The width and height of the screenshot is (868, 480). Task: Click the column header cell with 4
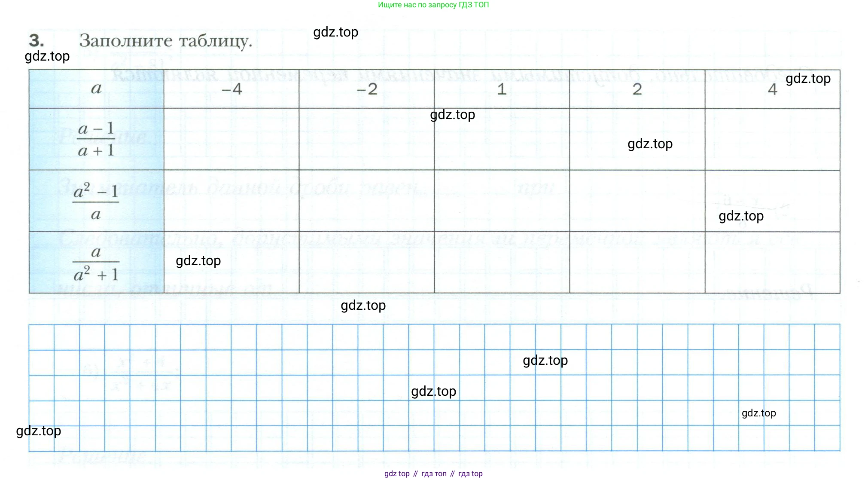773,89
